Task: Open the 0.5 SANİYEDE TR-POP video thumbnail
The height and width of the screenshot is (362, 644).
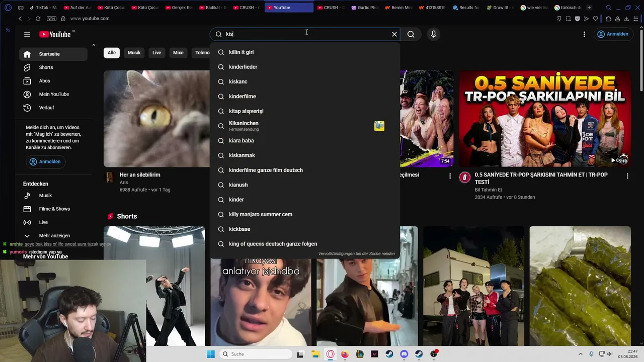Action: point(545,119)
